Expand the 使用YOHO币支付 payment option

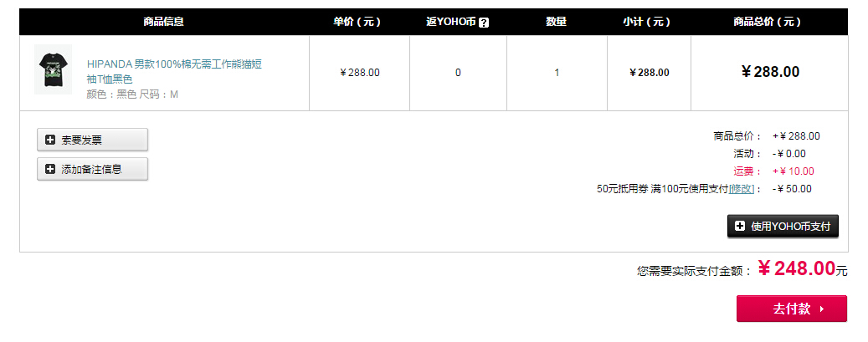(x=783, y=227)
